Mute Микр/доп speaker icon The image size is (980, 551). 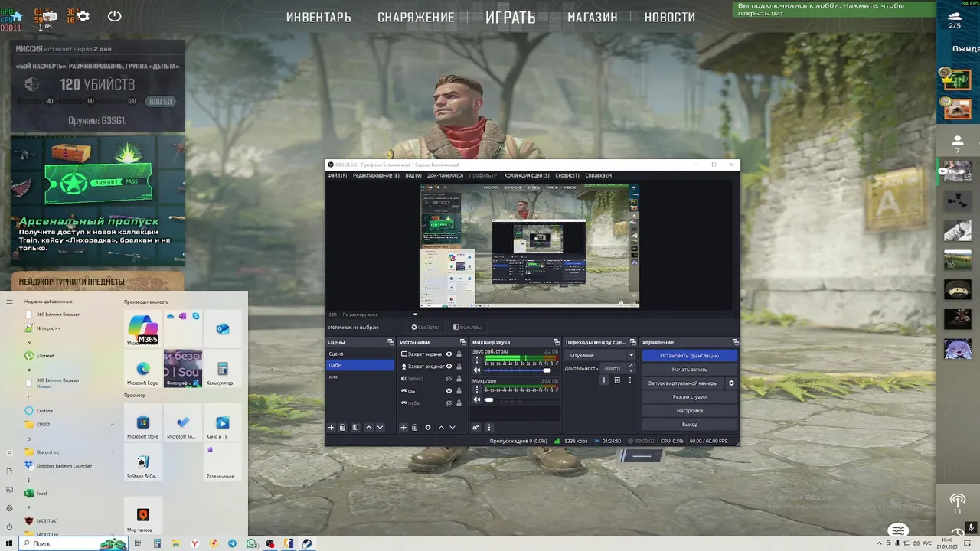477,399
